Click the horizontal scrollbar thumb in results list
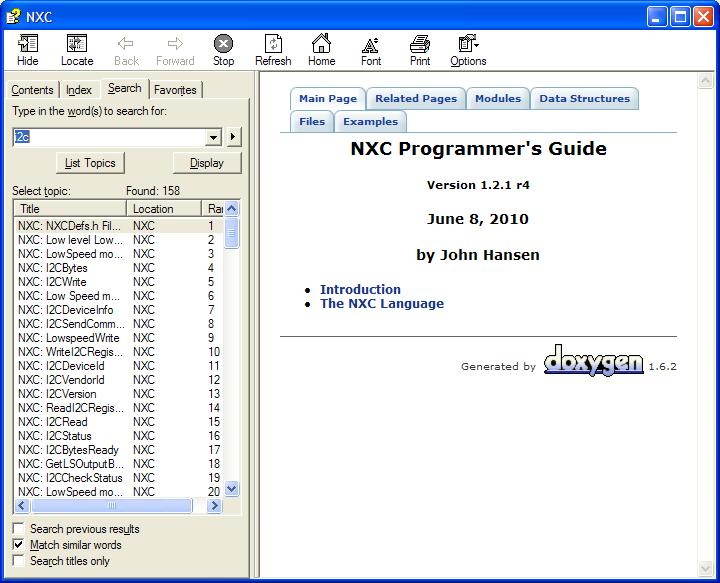Screen dimensions: 720x583 click(108, 507)
